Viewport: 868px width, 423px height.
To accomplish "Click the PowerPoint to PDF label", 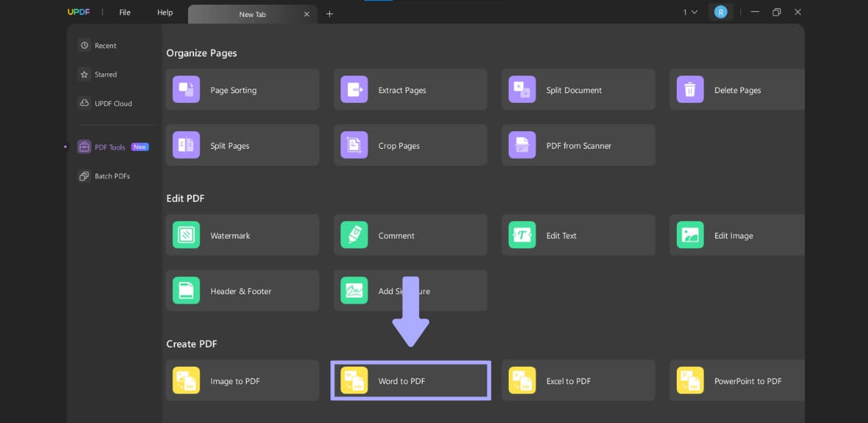I will 748,381.
